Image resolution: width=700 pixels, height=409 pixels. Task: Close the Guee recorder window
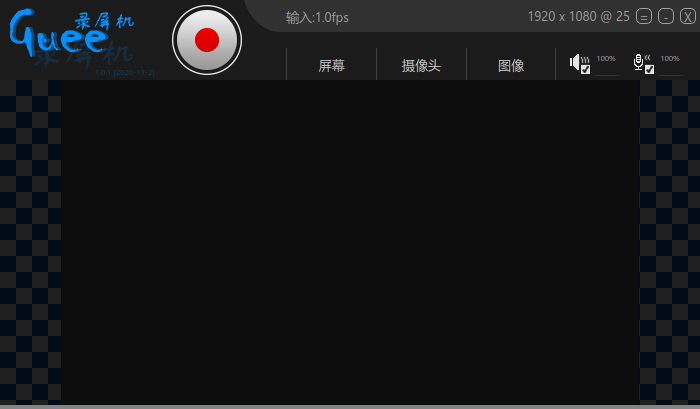tap(688, 17)
